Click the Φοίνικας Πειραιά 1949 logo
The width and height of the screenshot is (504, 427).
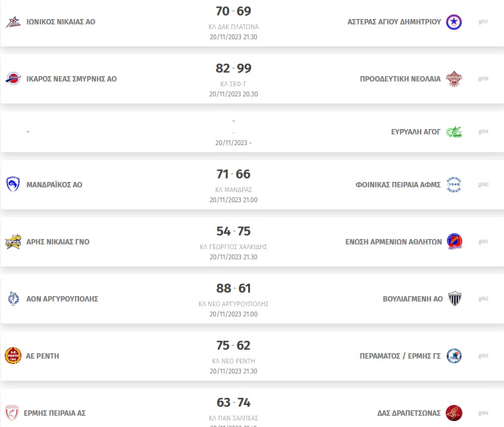454,184
